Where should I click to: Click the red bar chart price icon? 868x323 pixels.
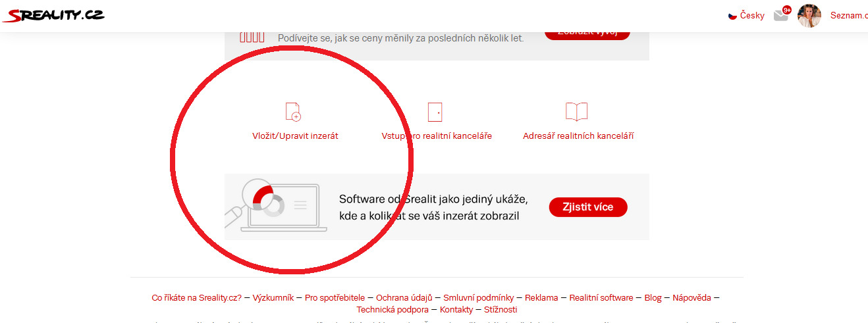(252, 37)
